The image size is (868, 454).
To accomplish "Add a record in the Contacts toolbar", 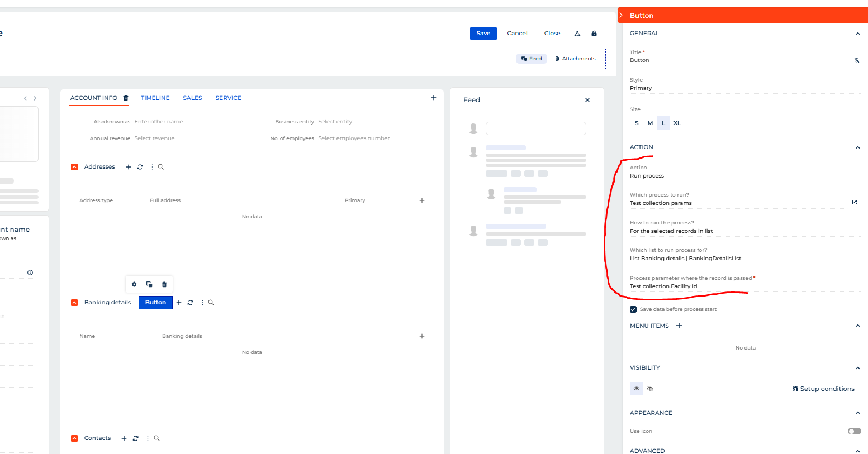I will [x=124, y=438].
